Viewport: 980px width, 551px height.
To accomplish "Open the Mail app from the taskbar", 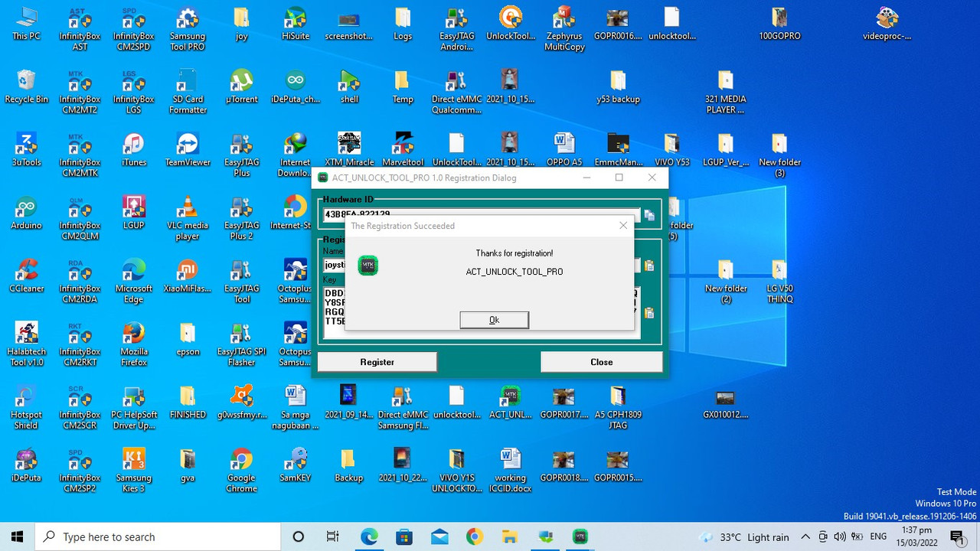I will [439, 536].
